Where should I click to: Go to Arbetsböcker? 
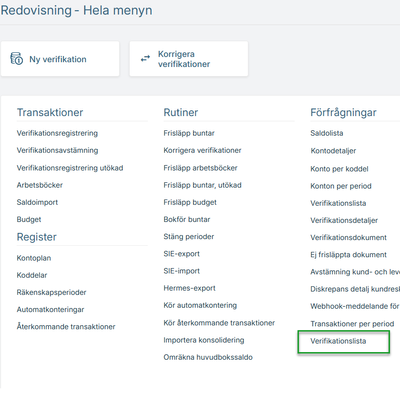40,185
